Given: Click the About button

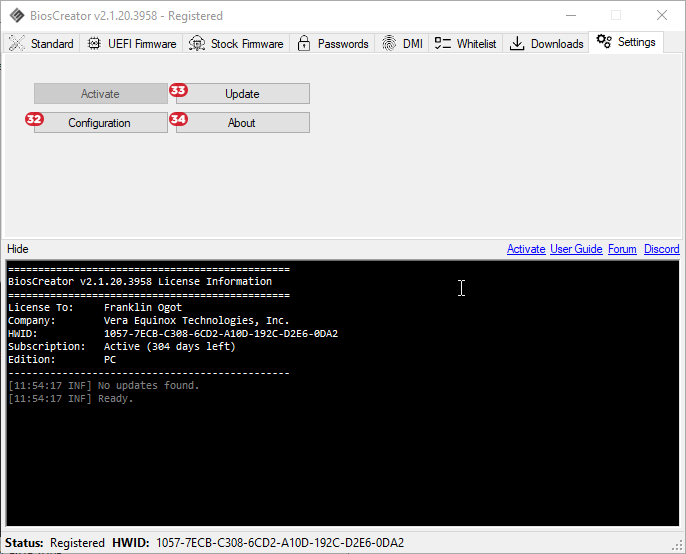Looking at the screenshot, I should [x=243, y=123].
